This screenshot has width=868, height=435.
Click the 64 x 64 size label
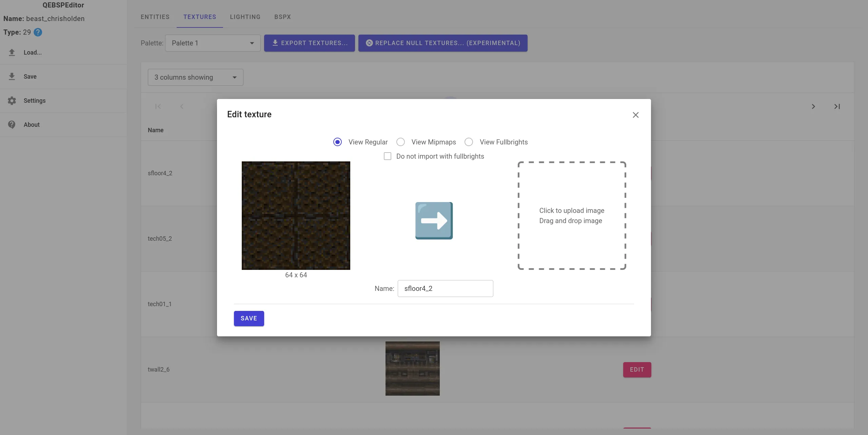coord(296,275)
